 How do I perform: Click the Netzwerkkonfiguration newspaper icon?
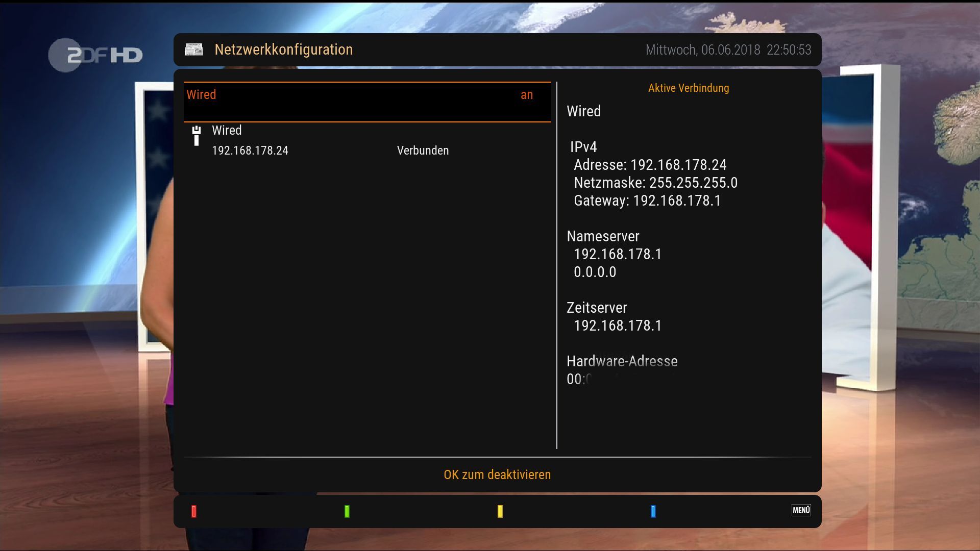[194, 49]
